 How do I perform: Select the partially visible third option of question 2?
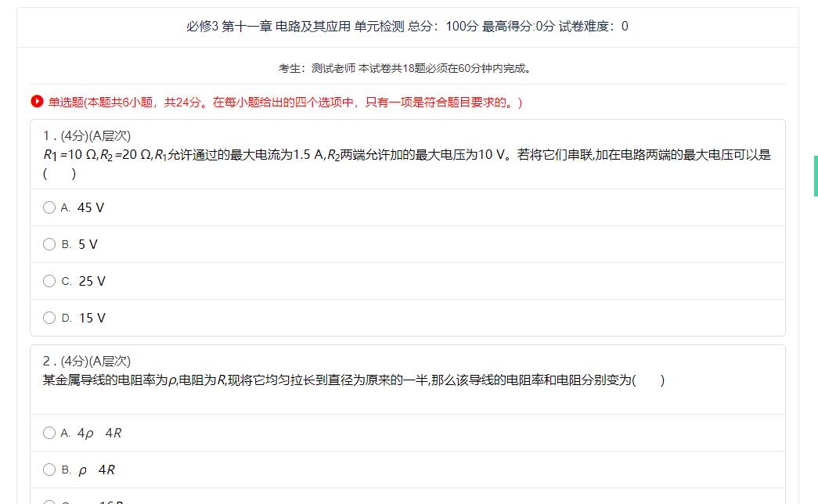pos(49,501)
